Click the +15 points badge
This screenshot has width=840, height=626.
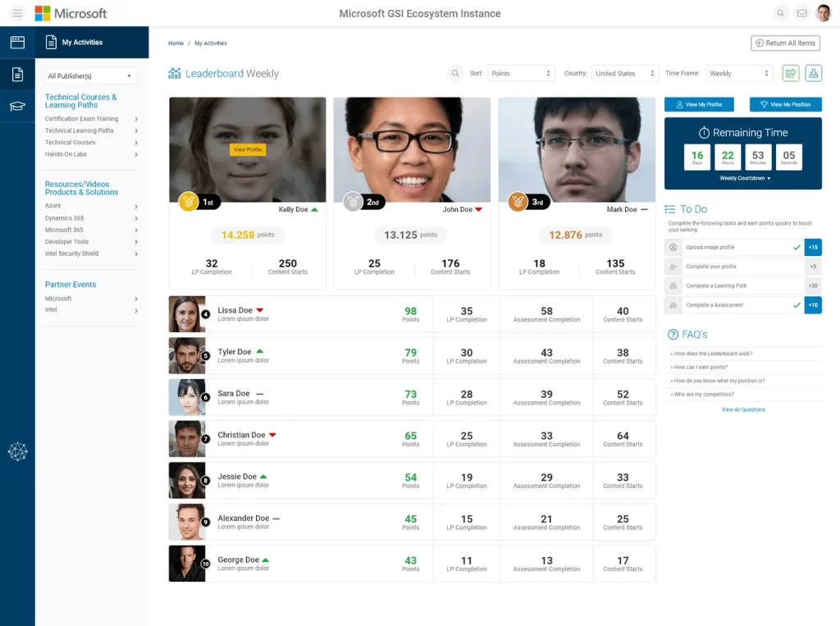[813, 247]
